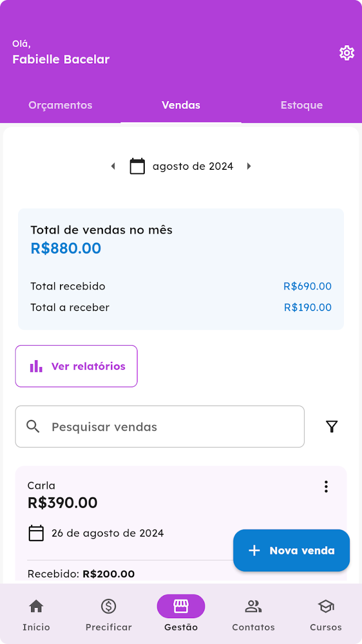Viewport: 362px width, 644px height.
Task: Click the magnifier icon in search box
Action: pos(33,427)
